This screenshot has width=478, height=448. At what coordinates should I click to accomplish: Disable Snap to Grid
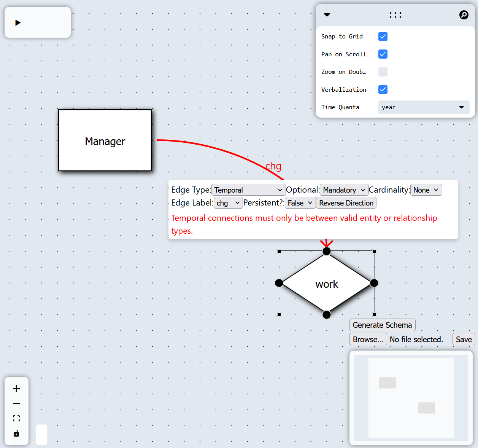383,36
